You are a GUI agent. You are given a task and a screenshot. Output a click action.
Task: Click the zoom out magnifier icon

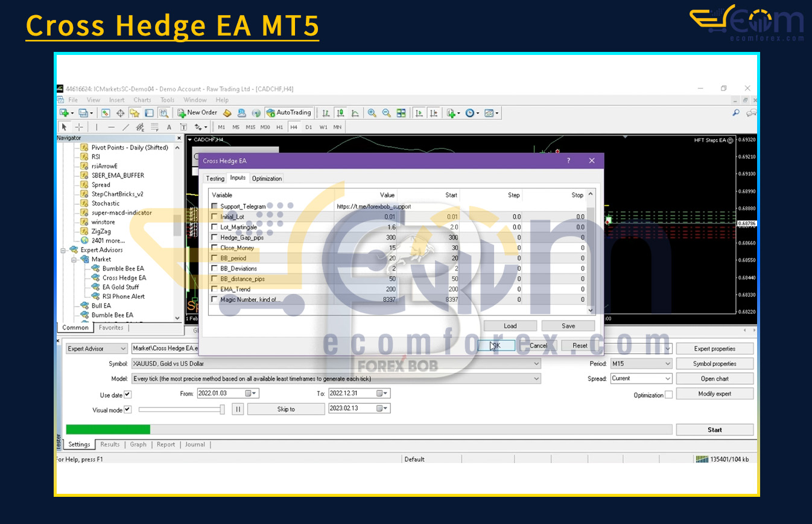click(386, 113)
